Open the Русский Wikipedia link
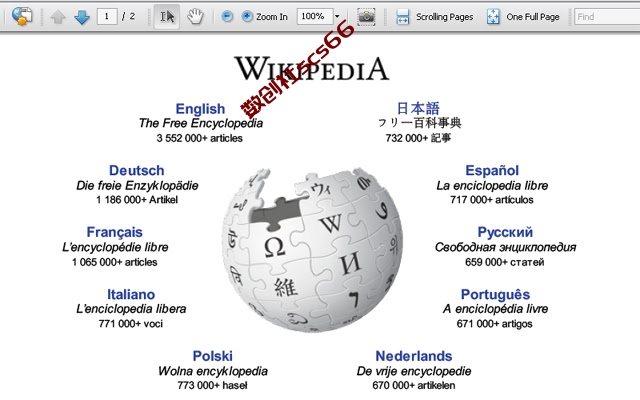 (505, 232)
